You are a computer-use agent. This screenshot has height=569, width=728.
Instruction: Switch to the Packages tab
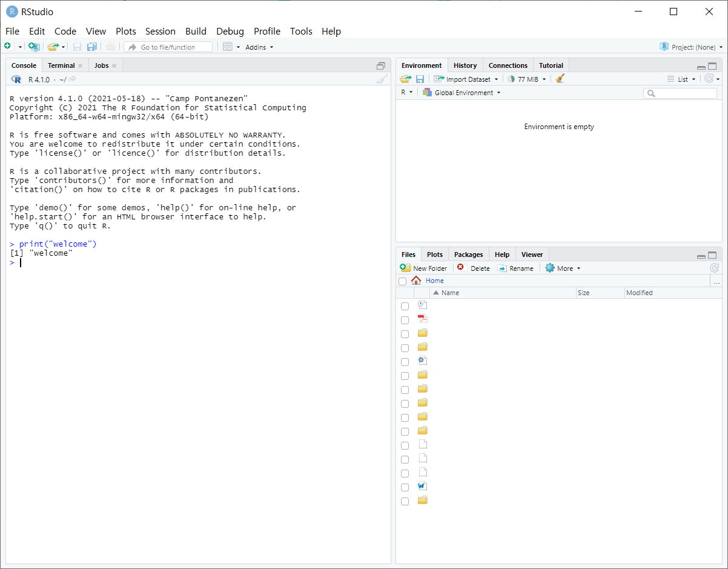469,255
